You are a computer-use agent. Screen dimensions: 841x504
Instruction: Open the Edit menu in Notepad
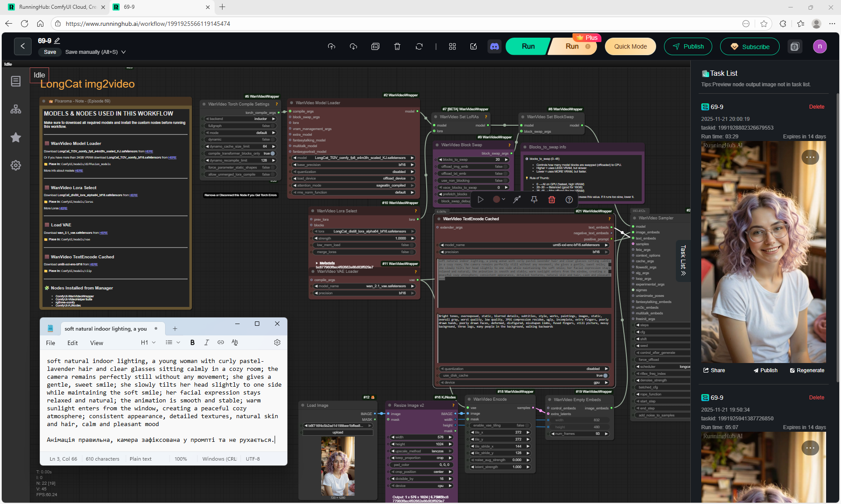coord(72,343)
